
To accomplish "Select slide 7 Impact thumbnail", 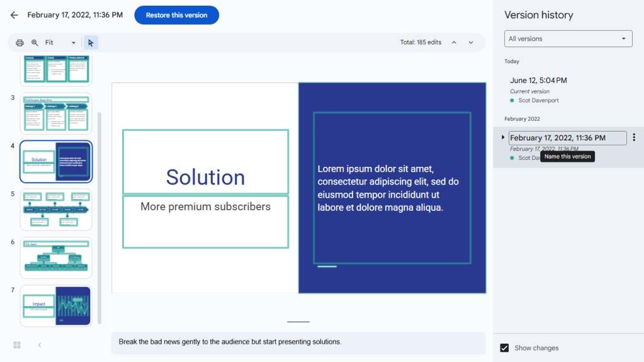I will tap(56, 306).
